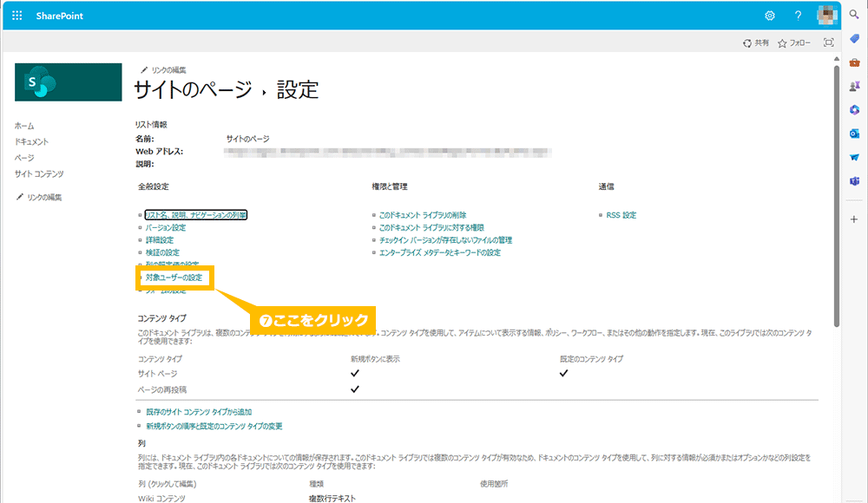Viewport: 868px width, 503px height.
Task: Open the sidebar games people icon
Action: [x=854, y=87]
